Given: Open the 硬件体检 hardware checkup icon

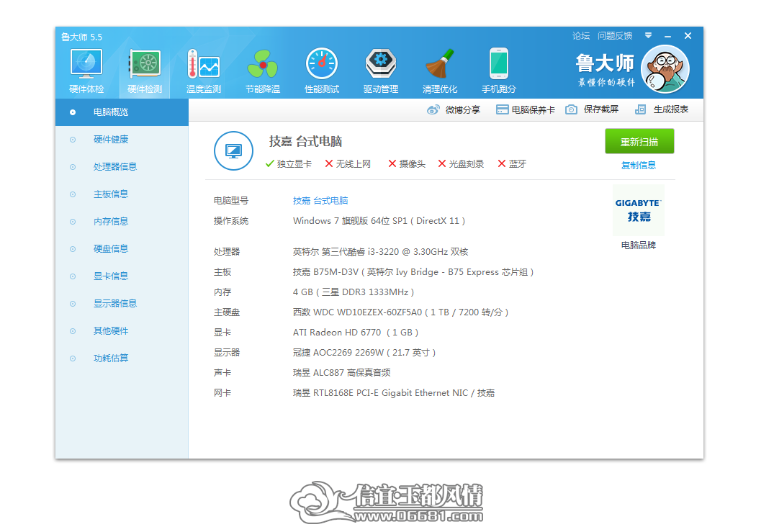Looking at the screenshot, I should (x=86, y=71).
